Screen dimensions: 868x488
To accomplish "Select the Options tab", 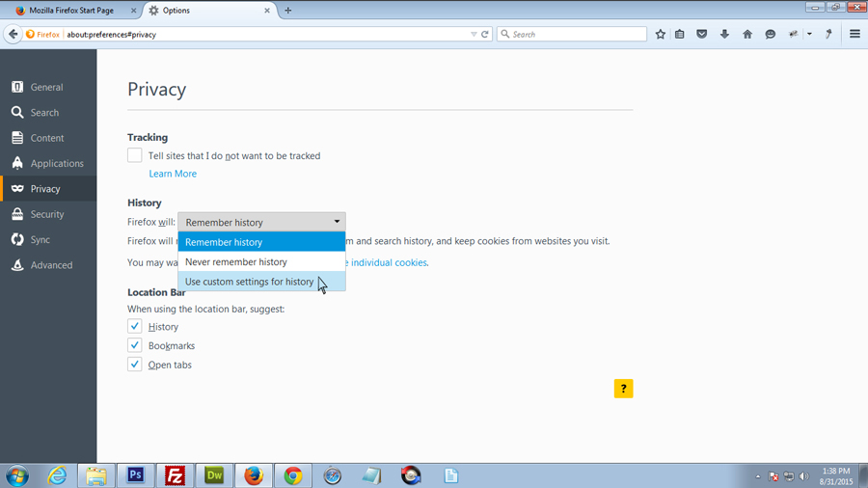I will [208, 11].
